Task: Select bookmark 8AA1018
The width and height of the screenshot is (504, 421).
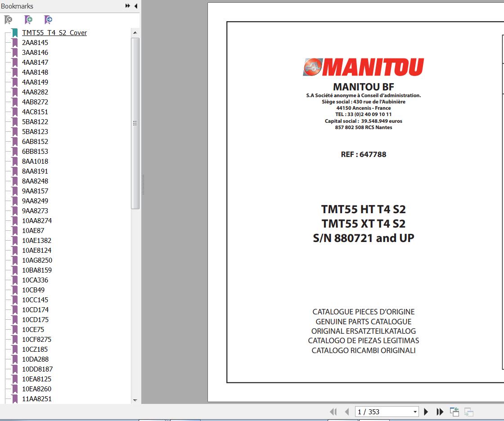Action: coord(35,161)
